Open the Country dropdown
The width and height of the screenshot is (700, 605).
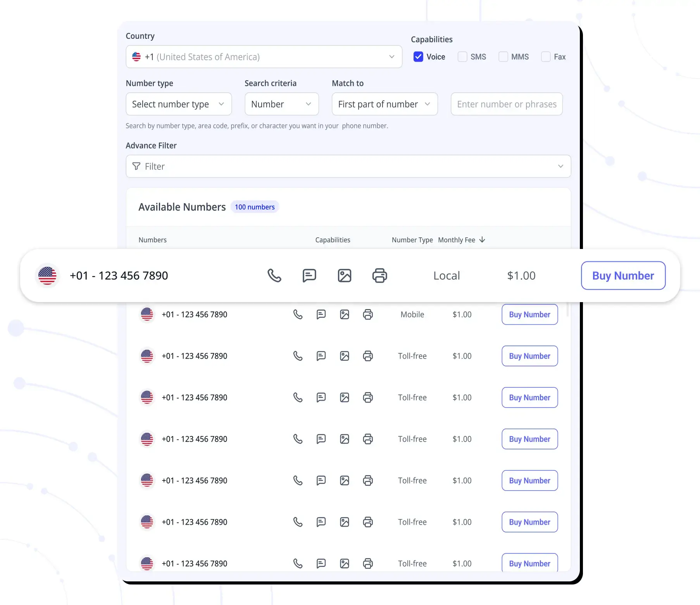pyautogui.click(x=264, y=57)
